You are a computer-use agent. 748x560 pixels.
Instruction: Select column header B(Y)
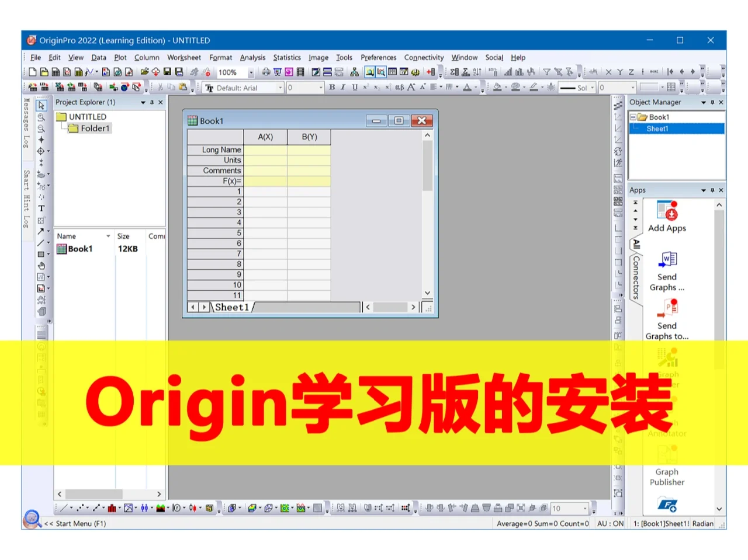point(309,137)
